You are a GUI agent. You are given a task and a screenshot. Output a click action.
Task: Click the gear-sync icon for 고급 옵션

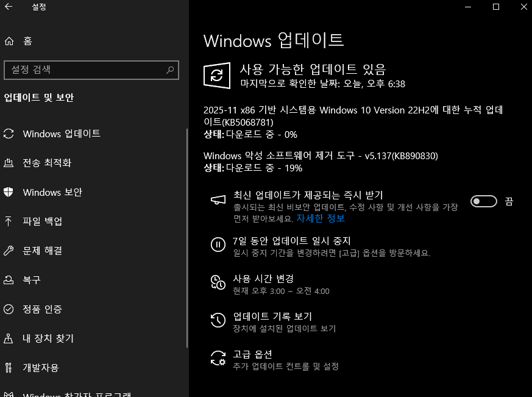[218, 358]
